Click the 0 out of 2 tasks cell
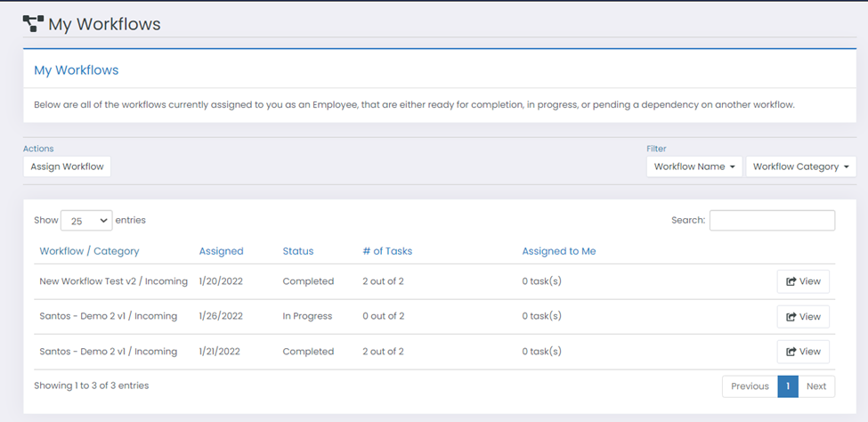 click(x=383, y=316)
